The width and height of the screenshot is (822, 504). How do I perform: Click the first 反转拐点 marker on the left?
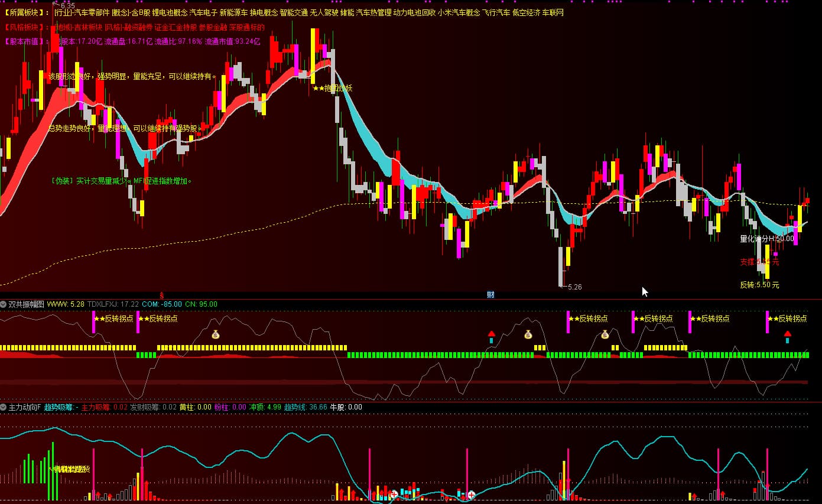point(113,318)
